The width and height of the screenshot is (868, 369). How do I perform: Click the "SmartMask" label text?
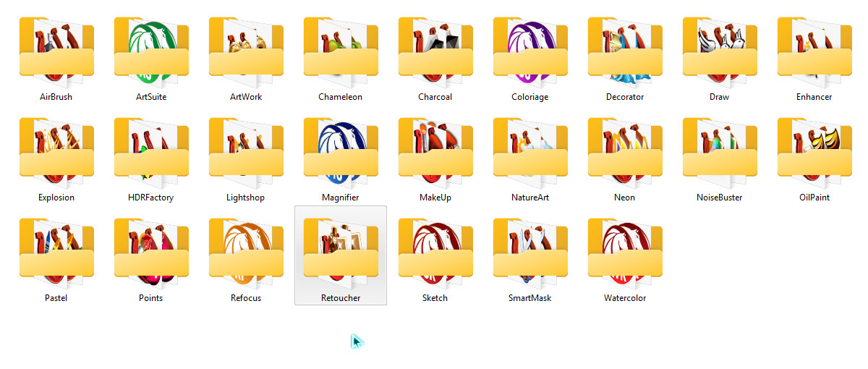tap(530, 298)
